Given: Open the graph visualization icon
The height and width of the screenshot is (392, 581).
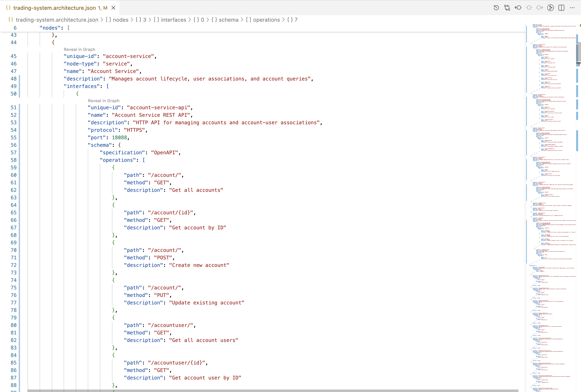Looking at the screenshot, I should point(551,8).
